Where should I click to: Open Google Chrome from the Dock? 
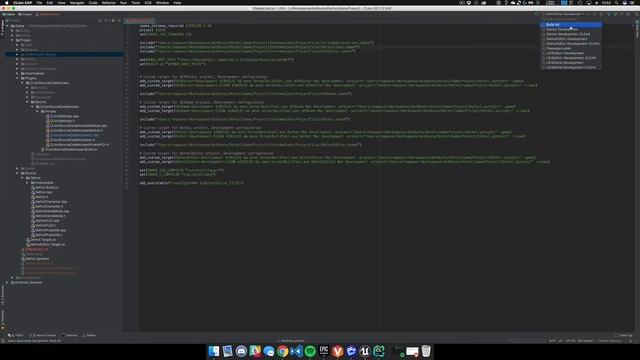282,351
